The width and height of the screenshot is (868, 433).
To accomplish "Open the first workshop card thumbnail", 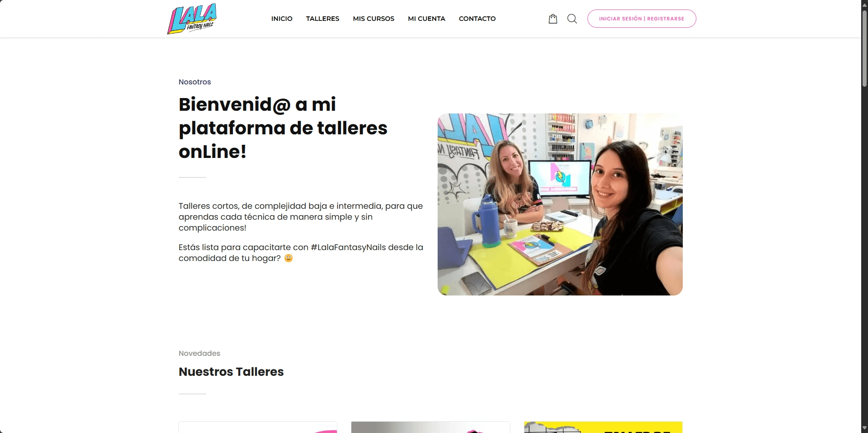I will 258,427.
